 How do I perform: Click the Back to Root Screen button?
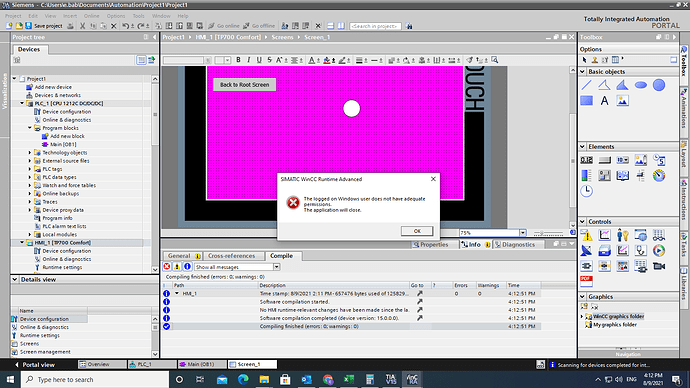click(245, 84)
